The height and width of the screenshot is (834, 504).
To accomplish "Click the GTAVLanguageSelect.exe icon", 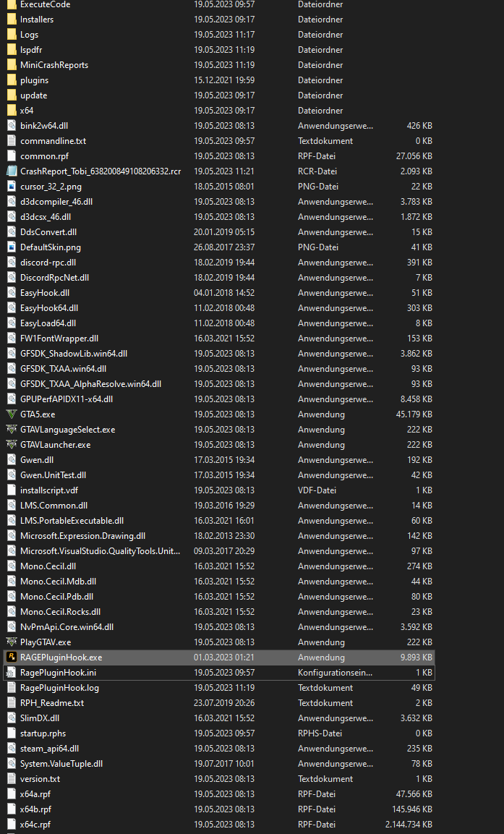I will (x=12, y=429).
